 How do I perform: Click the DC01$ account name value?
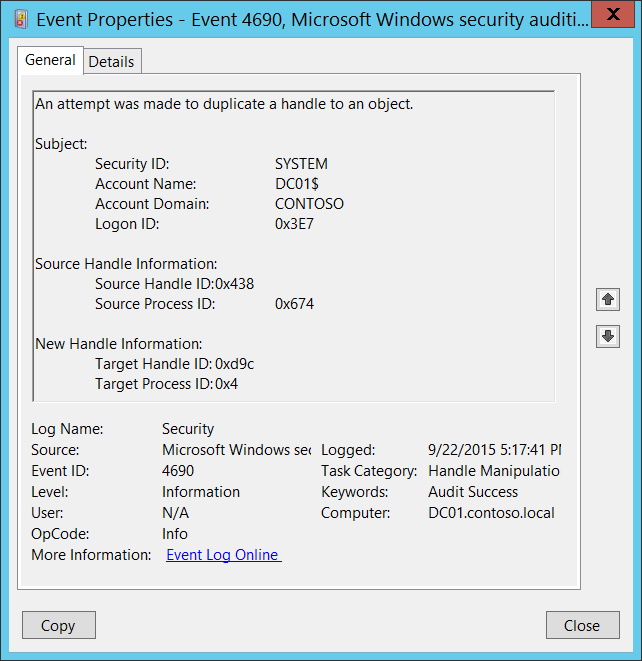coord(297,184)
